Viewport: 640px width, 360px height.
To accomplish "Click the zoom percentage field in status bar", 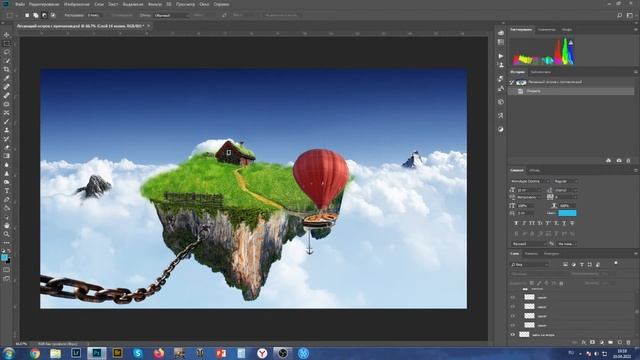I will pos(22,344).
